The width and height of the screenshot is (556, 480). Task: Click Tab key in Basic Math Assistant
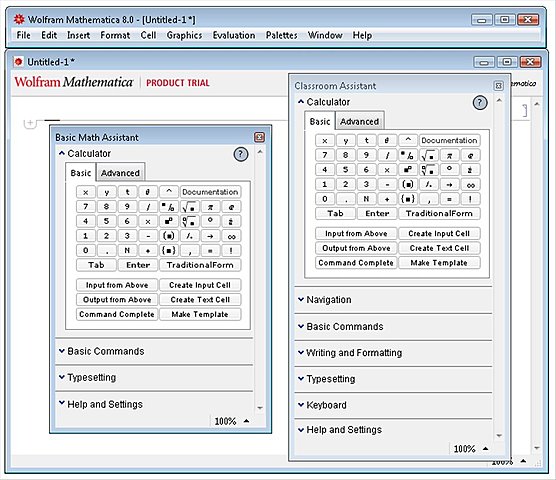coord(96,265)
